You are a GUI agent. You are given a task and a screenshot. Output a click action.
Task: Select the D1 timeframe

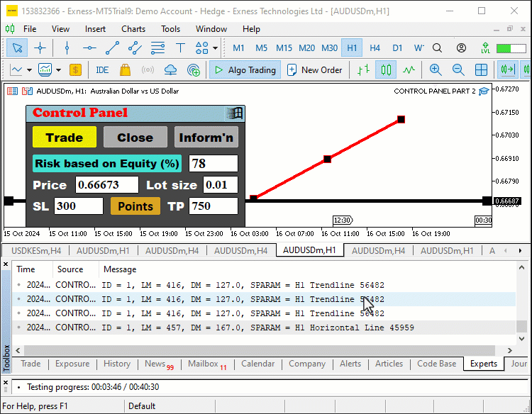(x=397, y=47)
